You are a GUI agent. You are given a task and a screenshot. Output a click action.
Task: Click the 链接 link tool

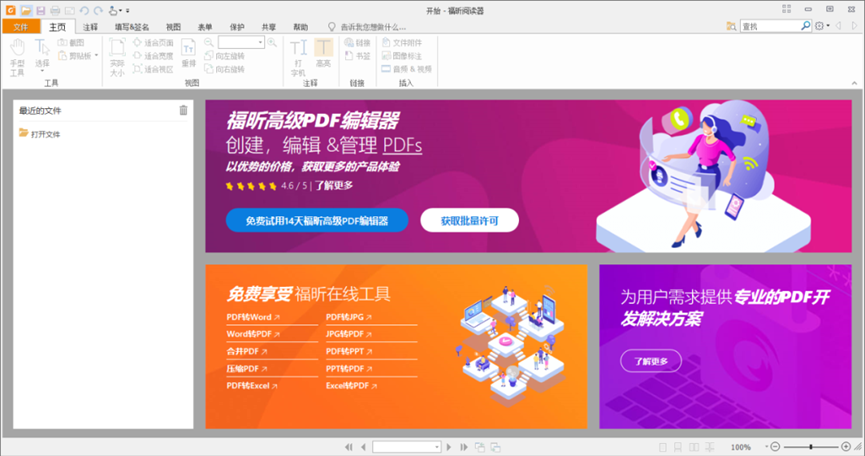pyautogui.click(x=357, y=42)
